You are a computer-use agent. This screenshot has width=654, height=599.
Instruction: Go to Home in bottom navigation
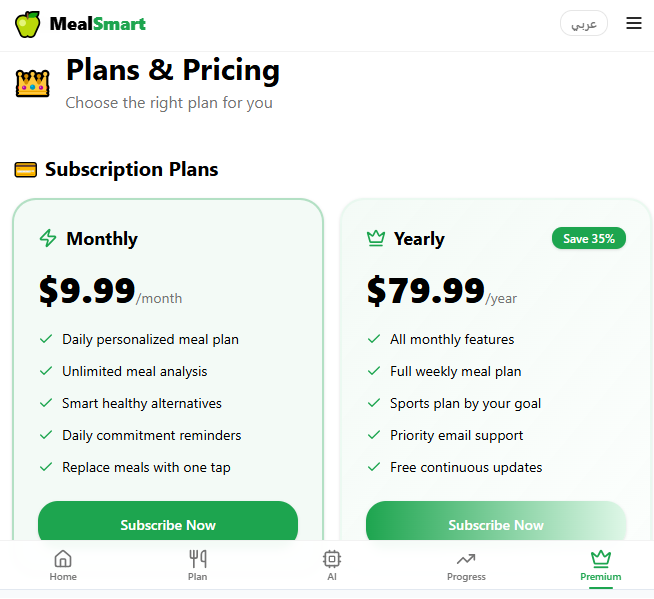click(x=63, y=565)
